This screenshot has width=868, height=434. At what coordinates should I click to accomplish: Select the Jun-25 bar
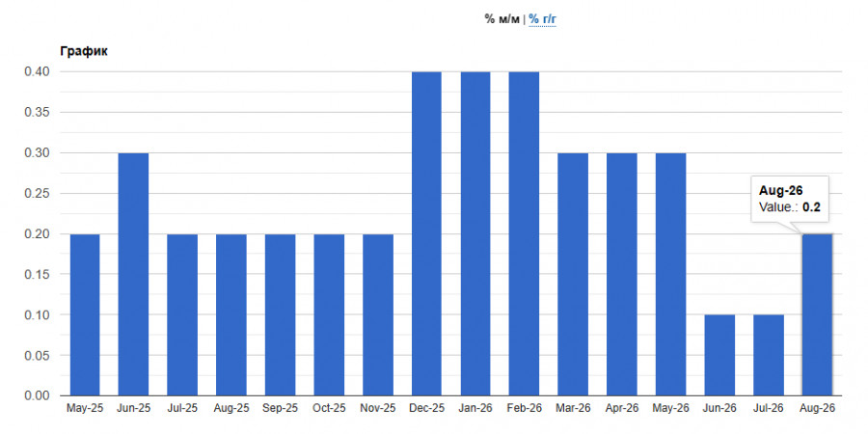(x=133, y=275)
